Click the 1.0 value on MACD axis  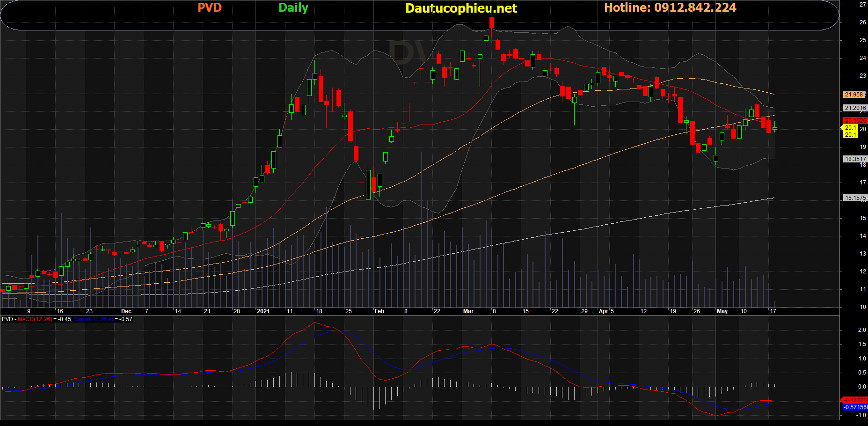(x=862, y=359)
